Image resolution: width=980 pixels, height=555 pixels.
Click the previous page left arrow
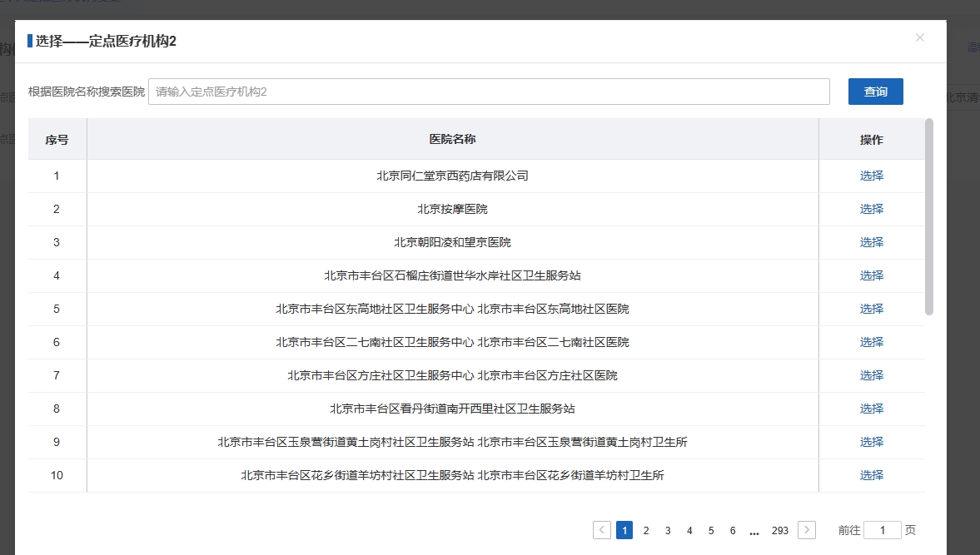pos(602,530)
